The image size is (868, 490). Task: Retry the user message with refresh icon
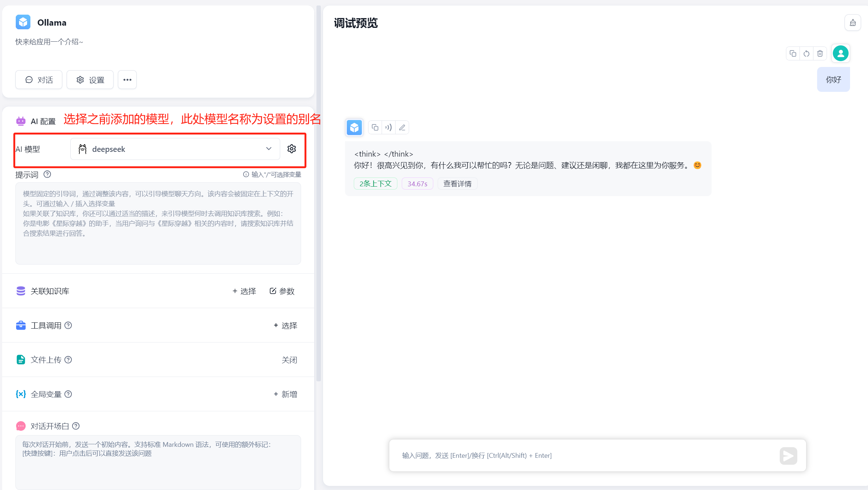(806, 54)
